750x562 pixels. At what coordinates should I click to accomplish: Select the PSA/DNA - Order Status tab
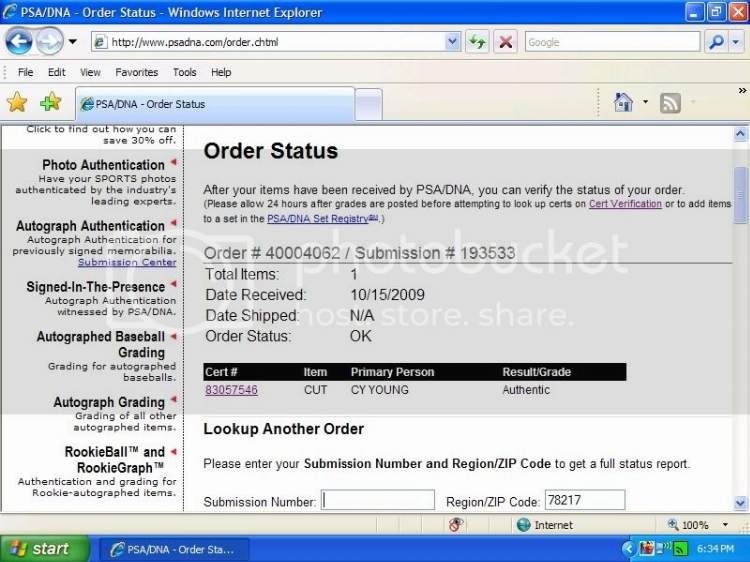215,104
